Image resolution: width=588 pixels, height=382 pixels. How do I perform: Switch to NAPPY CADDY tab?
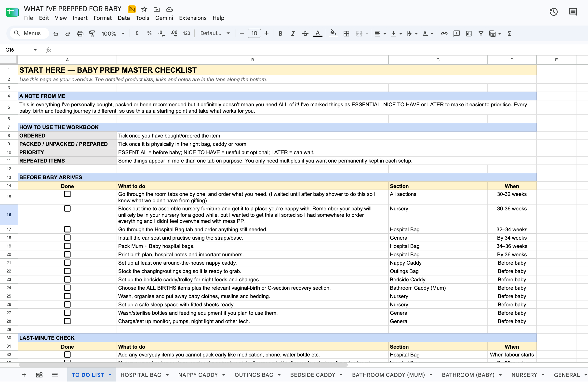(198, 375)
